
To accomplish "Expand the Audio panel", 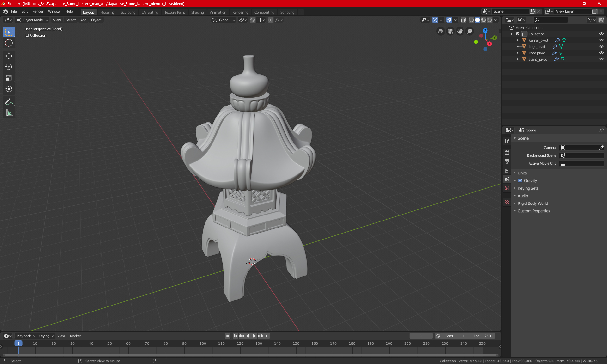I will [x=523, y=196].
